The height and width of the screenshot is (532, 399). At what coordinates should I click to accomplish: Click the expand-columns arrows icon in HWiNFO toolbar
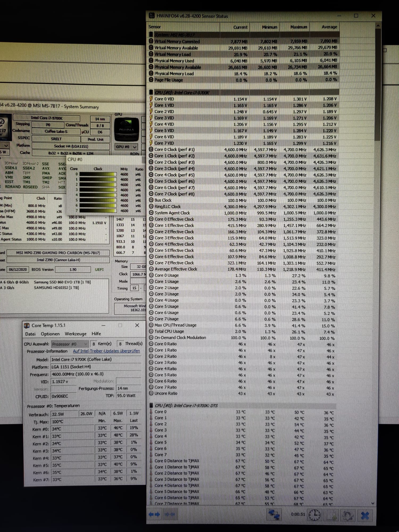(x=154, y=514)
